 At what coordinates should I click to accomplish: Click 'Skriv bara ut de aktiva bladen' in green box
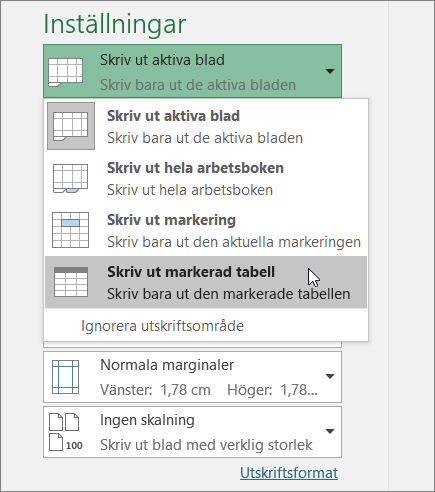coord(198,85)
